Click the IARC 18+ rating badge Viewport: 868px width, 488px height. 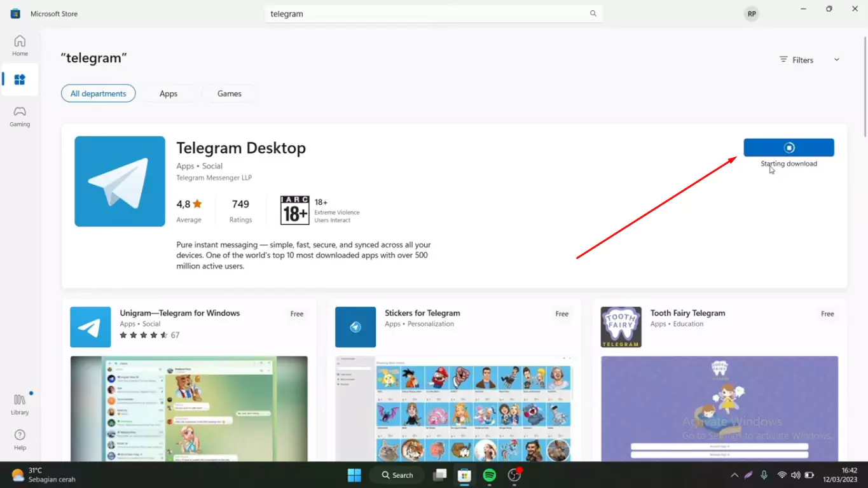pyautogui.click(x=295, y=210)
